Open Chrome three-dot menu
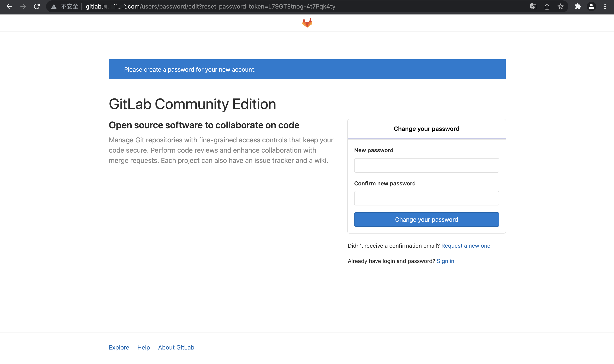The height and width of the screenshot is (364, 614). click(605, 6)
